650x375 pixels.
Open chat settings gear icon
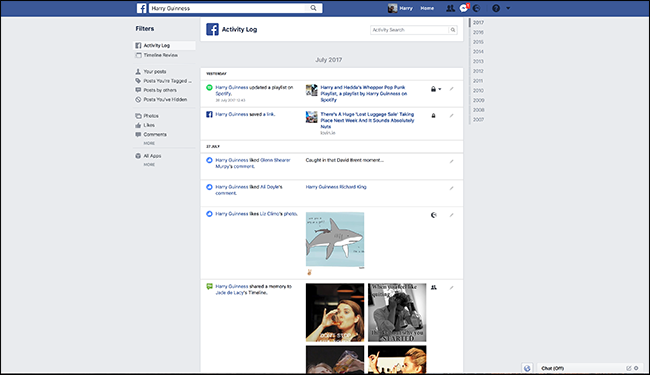636,368
